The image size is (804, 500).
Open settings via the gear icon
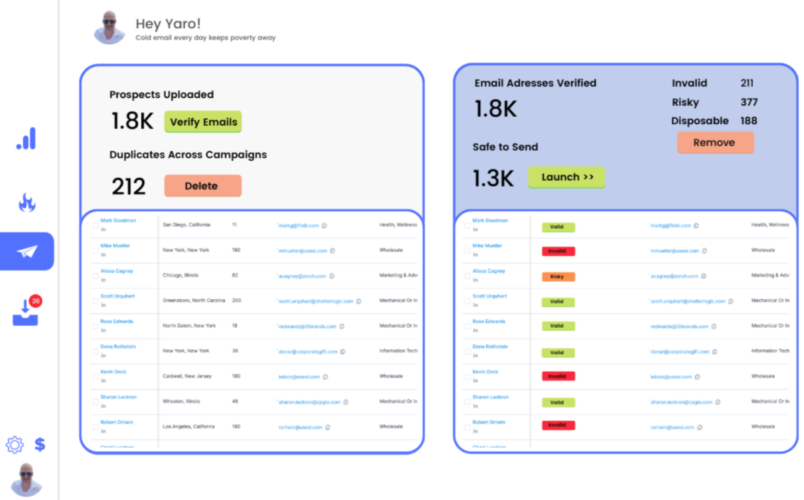(x=14, y=445)
